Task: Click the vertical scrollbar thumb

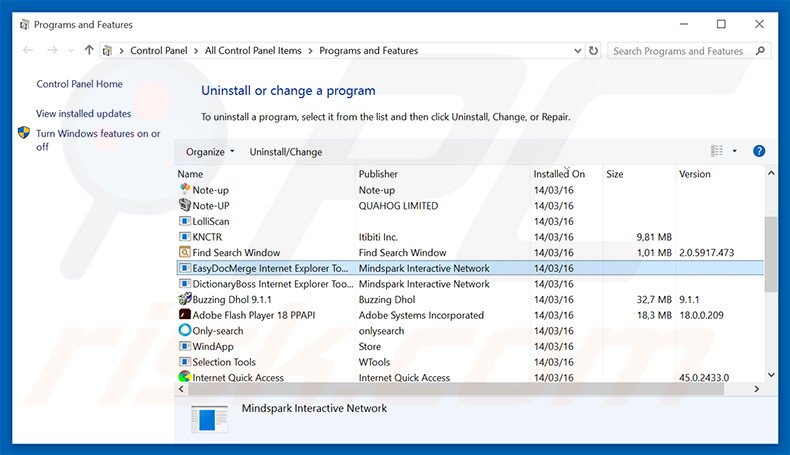Action: coord(770,254)
